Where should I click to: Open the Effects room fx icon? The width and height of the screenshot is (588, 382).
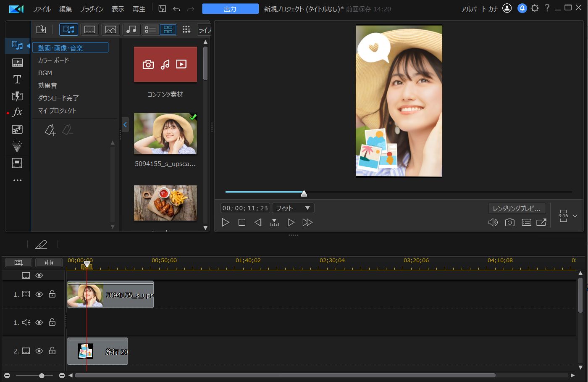(x=17, y=112)
